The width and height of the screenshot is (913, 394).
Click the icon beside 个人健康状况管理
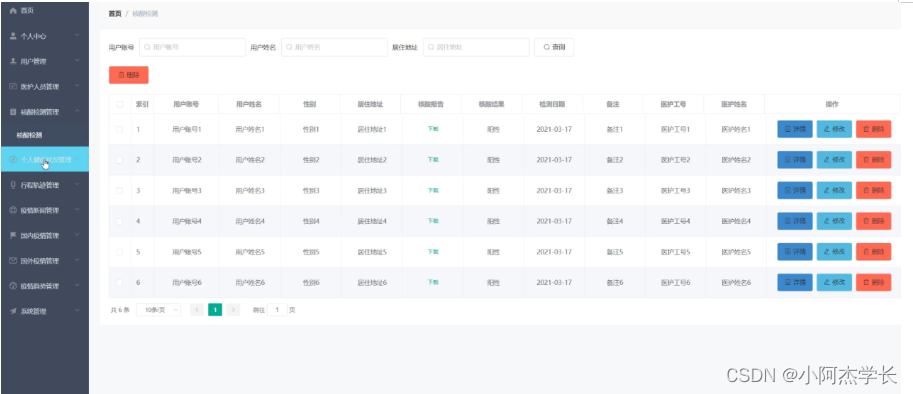(x=13, y=159)
